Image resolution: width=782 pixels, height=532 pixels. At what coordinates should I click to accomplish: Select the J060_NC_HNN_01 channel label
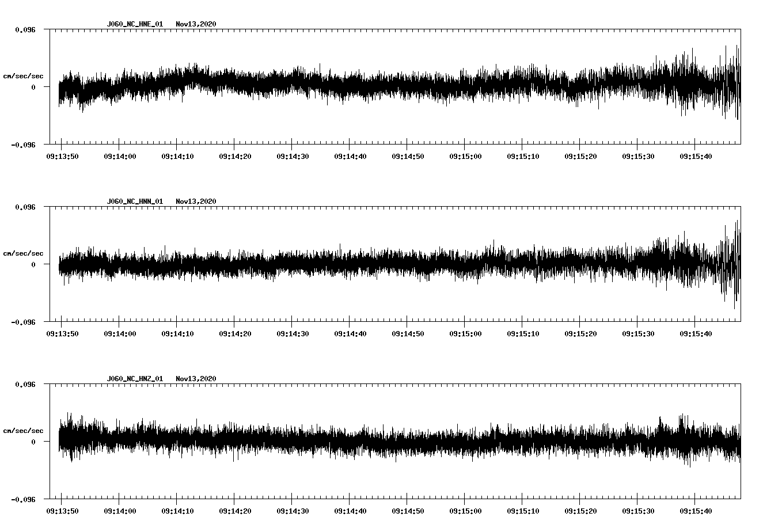pos(134,200)
